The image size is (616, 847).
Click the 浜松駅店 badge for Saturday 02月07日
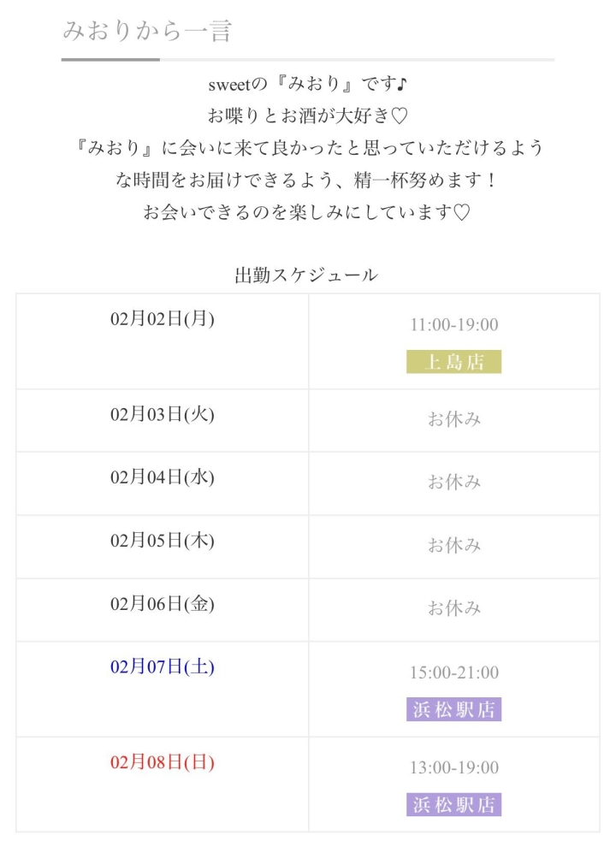(453, 709)
